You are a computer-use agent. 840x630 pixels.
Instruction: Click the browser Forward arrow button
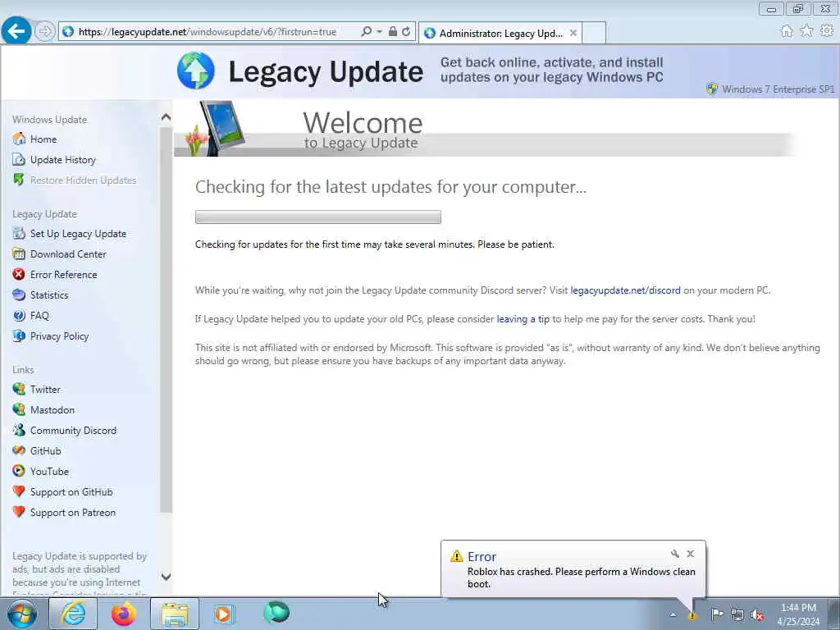(x=45, y=32)
